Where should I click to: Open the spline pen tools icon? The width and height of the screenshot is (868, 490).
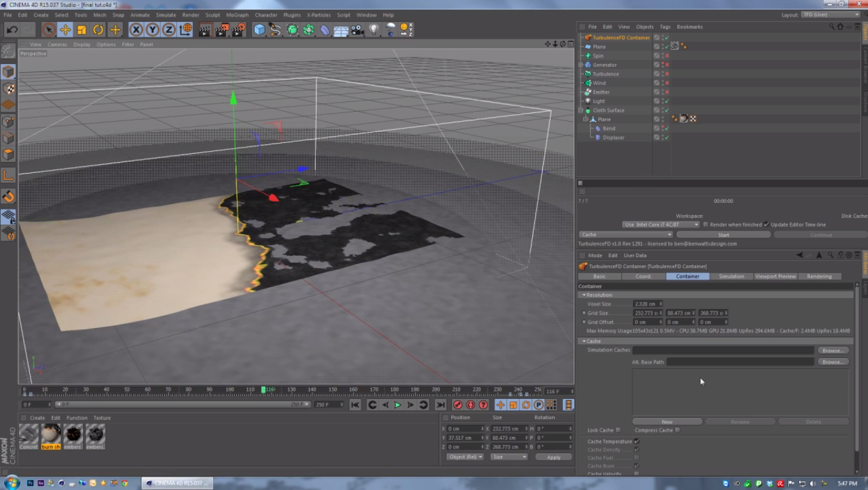click(x=276, y=29)
